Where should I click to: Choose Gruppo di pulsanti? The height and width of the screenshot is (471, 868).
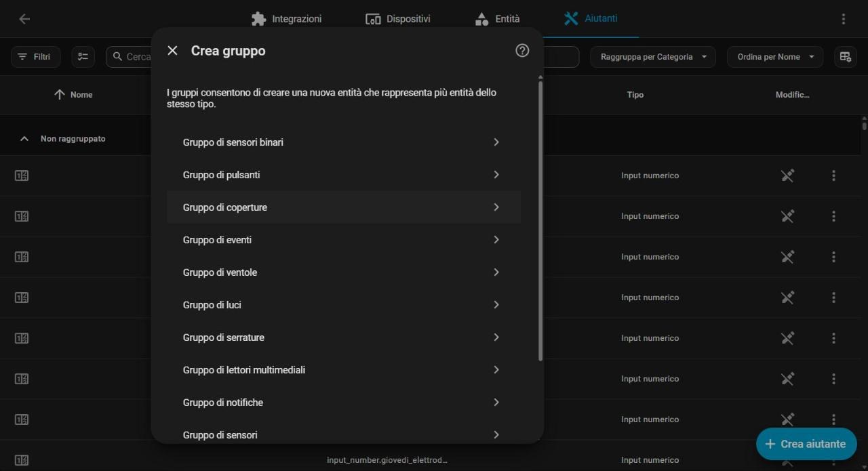click(x=344, y=175)
